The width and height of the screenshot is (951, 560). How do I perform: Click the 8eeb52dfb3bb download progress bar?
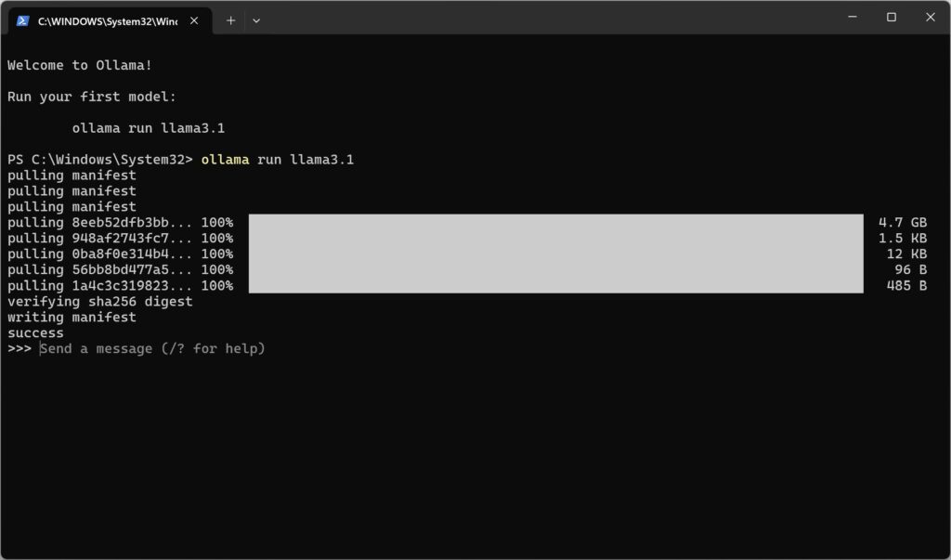[555, 222]
